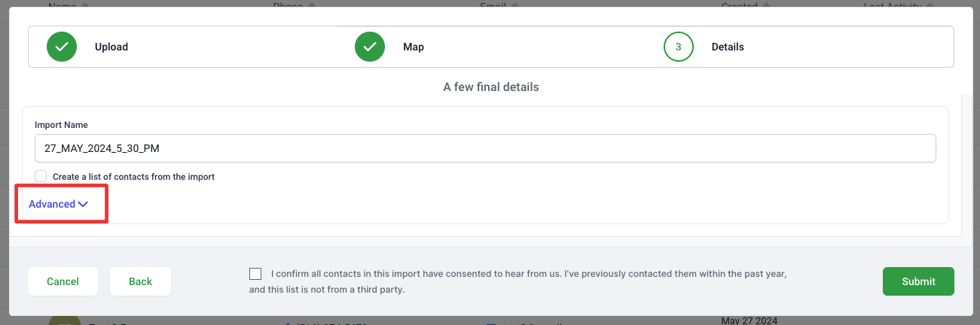Tick the consent confirmation checkbox
The width and height of the screenshot is (980, 325).
[x=255, y=274]
